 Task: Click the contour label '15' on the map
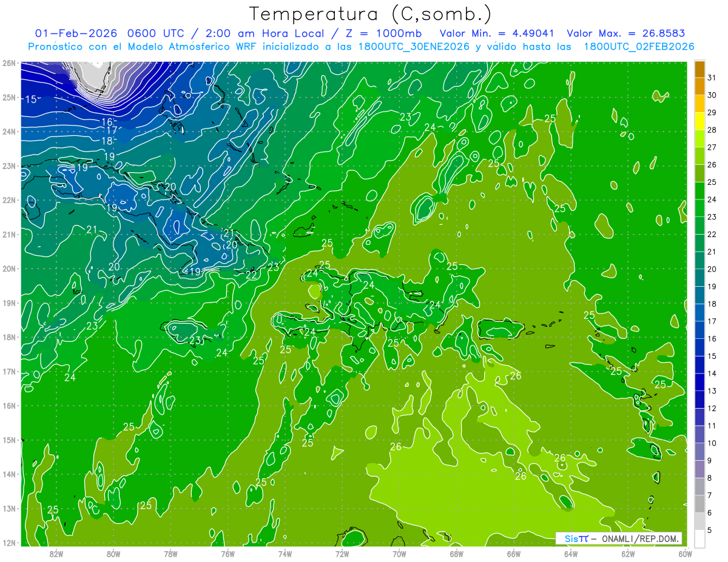(x=30, y=99)
